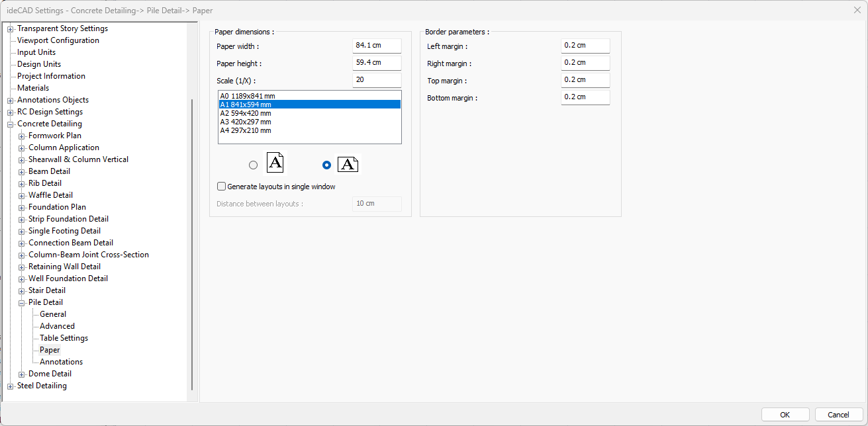Expand the Beam Detail tree node
Image resolution: width=868 pixels, height=426 pixels.
[22, 171]
